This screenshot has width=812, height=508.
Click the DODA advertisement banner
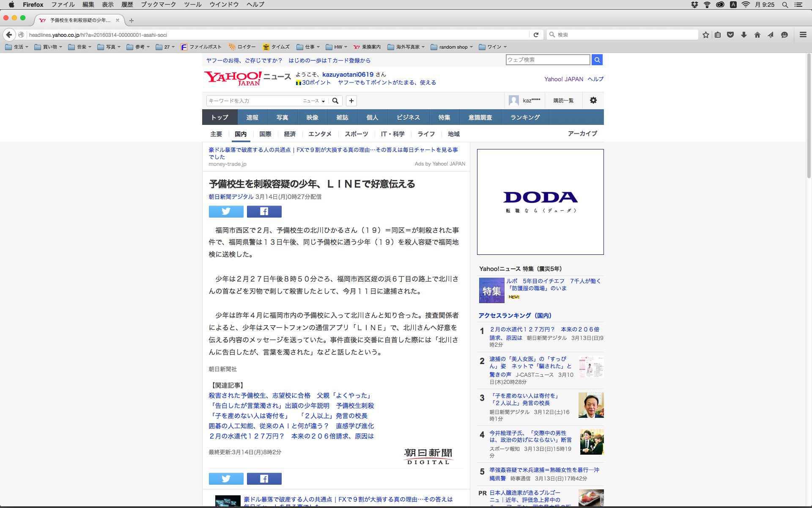540,202
